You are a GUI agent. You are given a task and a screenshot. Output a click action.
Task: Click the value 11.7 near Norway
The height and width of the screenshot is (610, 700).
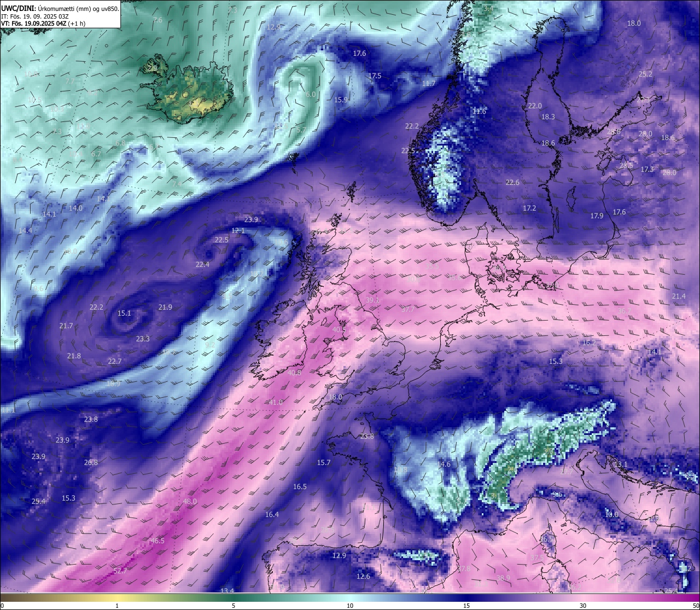[429, 83]
